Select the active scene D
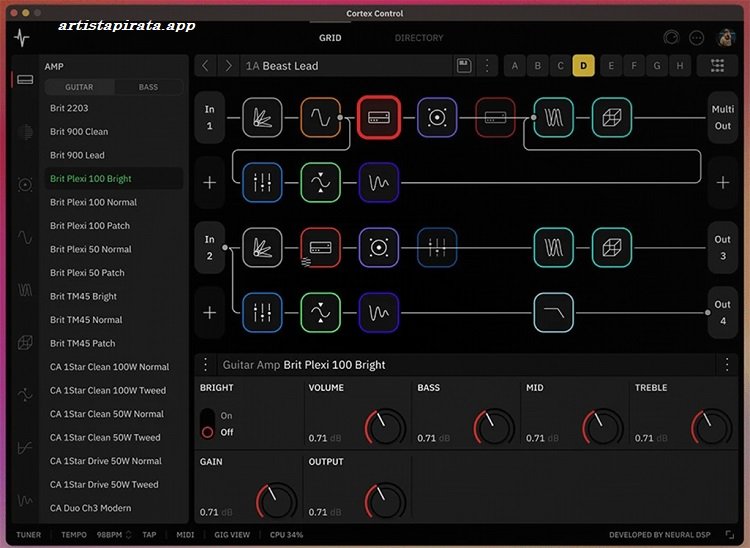750x548 pixels. tap(584, 66)
